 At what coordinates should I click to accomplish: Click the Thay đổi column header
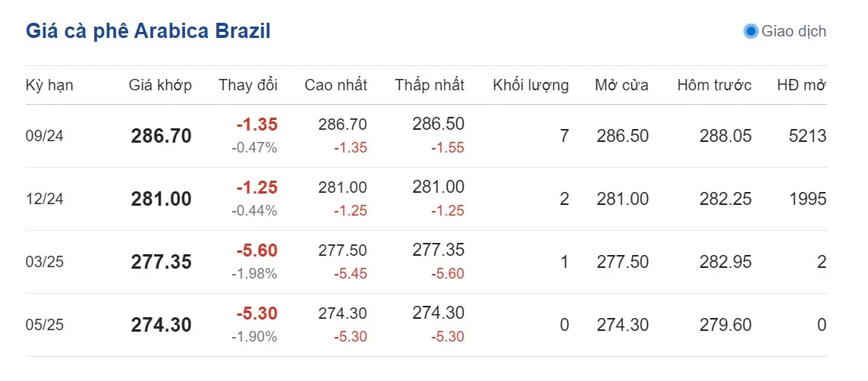pyautogui.click(x=248, y=85)
